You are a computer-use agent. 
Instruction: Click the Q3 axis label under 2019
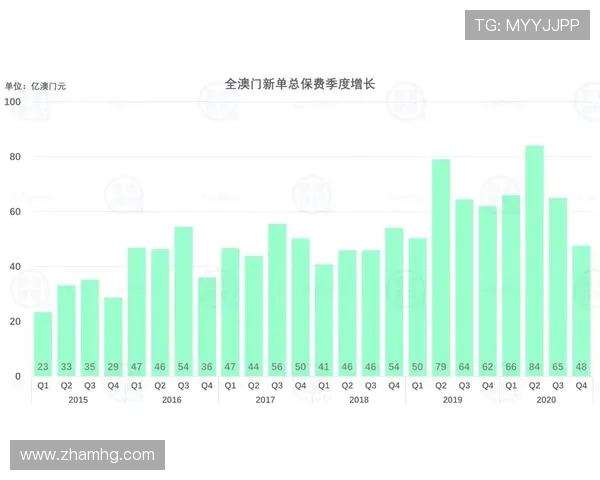(x=464, y=386)
